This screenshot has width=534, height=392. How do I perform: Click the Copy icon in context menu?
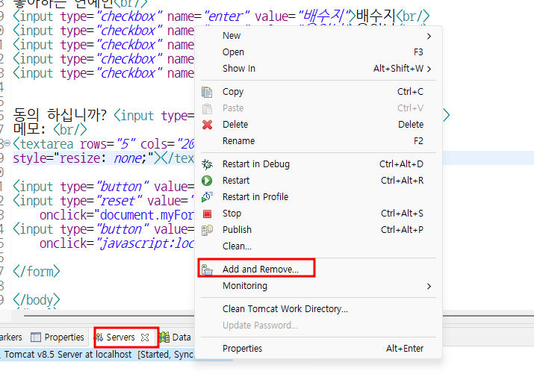click(x=207, y=92)
